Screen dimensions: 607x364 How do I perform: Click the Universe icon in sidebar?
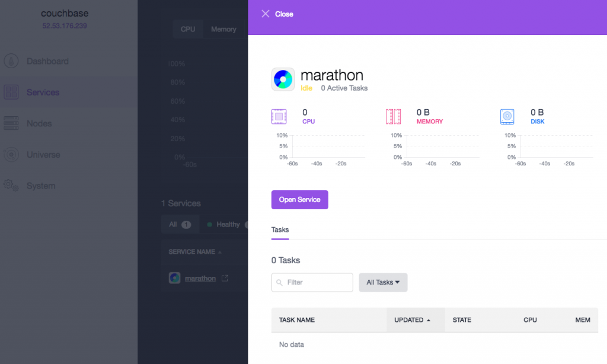(x=11, y=155)
